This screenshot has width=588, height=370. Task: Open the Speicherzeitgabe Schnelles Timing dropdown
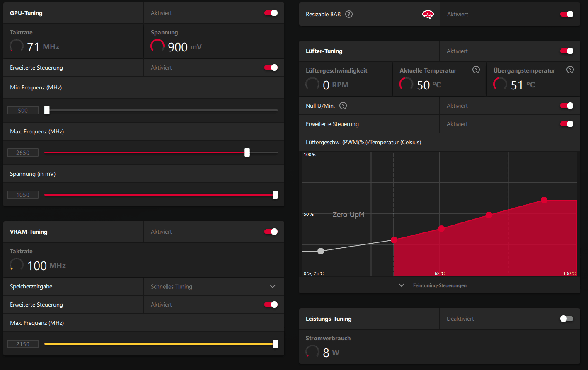[x=214, y=286]
